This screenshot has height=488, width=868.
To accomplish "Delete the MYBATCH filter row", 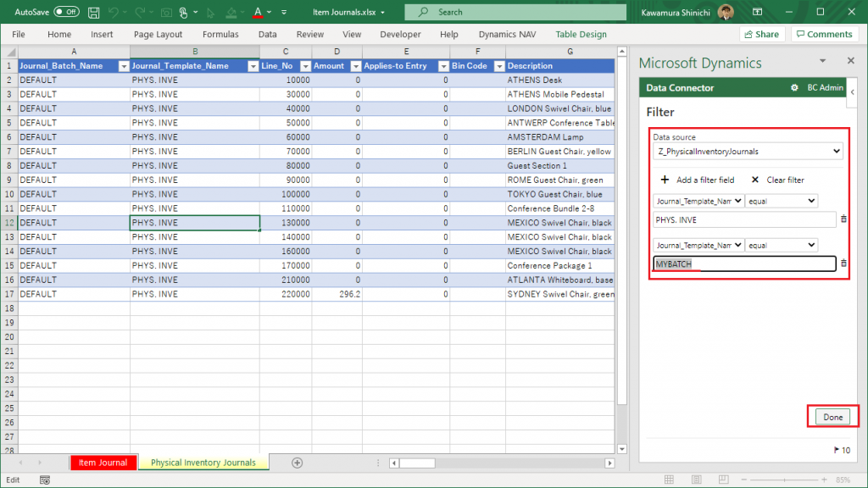I will (843, 263).
